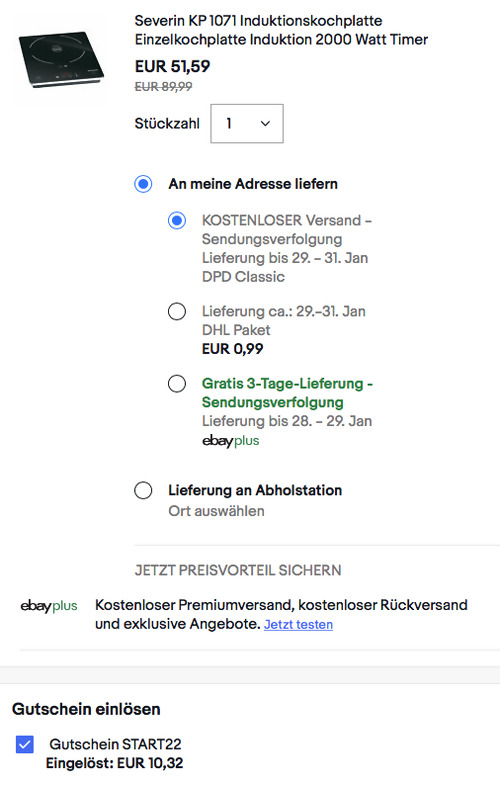Click the Gutschein einlösen section heading
The width and height of the screenshot is (500, 785).
click(x=86, y=709)
